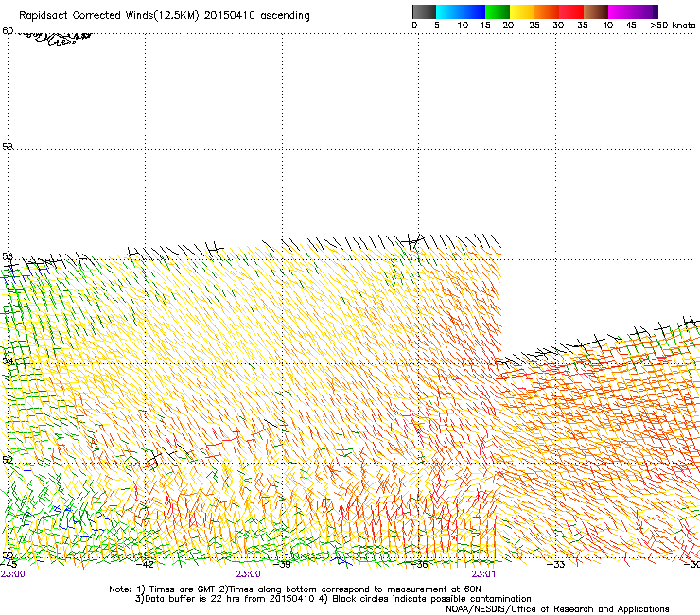This screenshot has width=700, height=615.
Task: Click the brown 35-40 knots swatch
Action: pos(596,11)
